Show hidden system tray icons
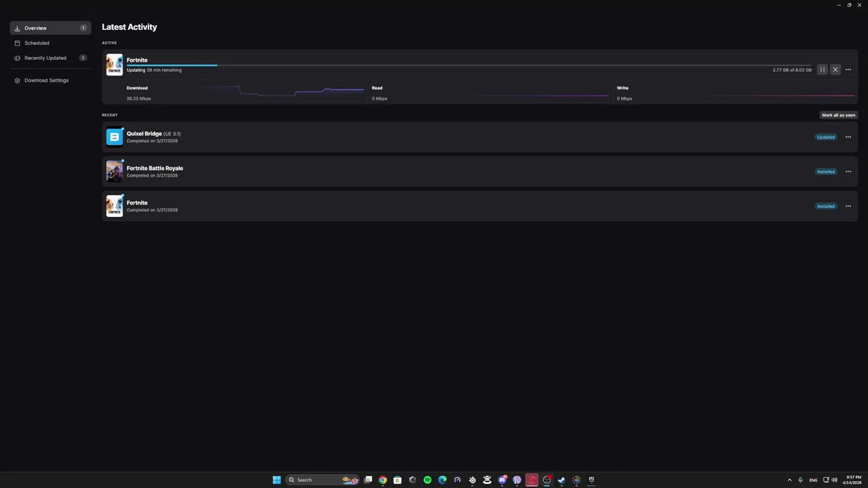This screenshot has height=488, width=868. coord(789,480)
